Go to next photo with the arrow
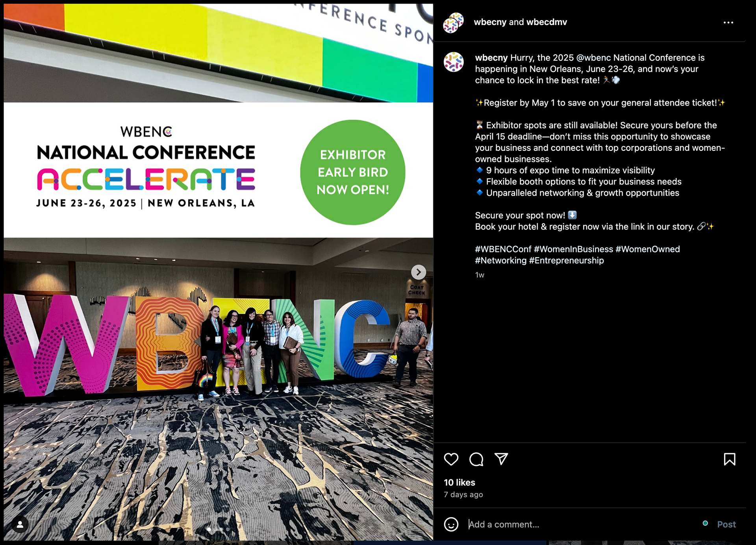Image resolution: width=756 pixels, height=545 pixels. coord(419,272)
